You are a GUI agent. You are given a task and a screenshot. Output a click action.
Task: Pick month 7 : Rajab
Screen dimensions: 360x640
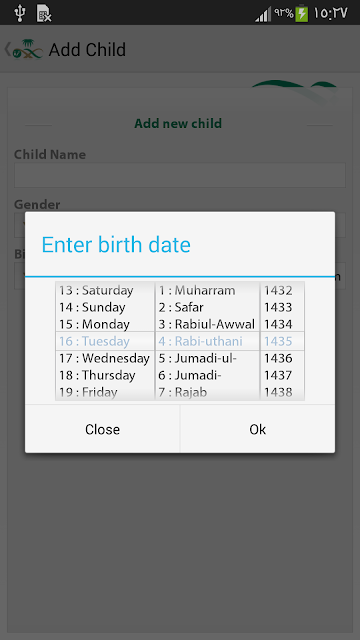(x=182, y=392)
